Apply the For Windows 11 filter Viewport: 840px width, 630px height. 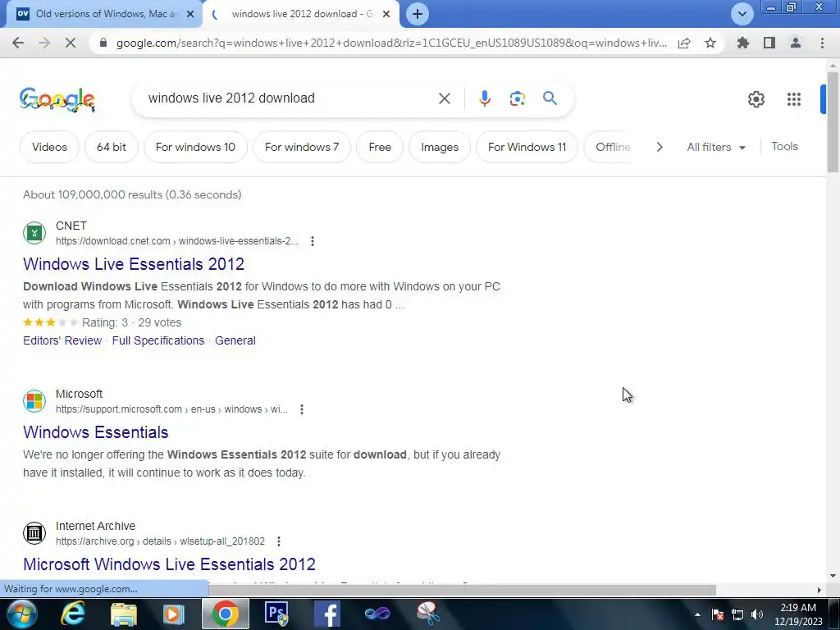coord(527,147)
